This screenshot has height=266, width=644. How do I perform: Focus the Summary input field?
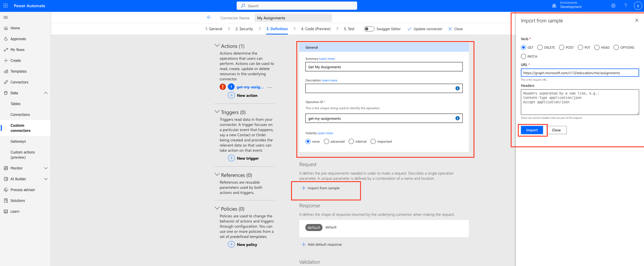384,67
